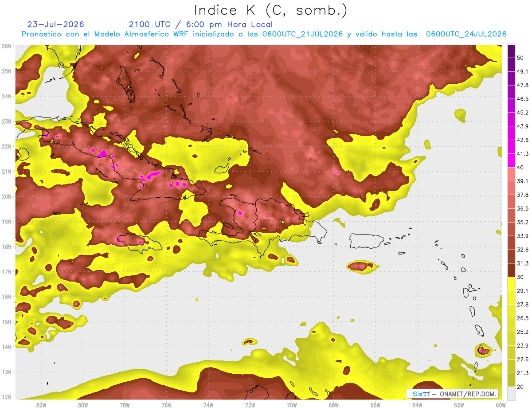Click the latitude axis label "16N"

(x=7, y=297)
